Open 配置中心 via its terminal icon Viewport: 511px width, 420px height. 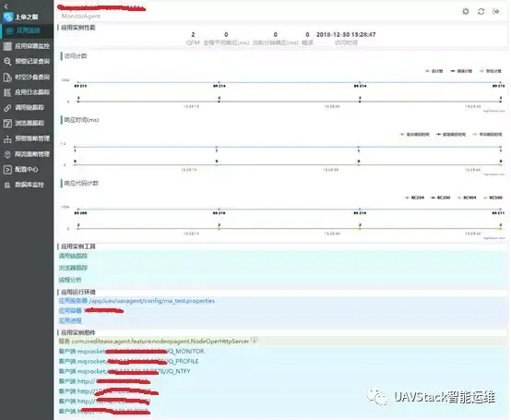(x=7, y=170)
